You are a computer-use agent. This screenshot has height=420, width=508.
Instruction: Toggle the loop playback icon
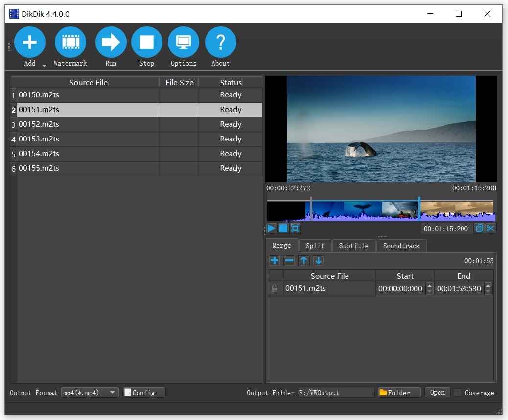click(x=294, y=228)
